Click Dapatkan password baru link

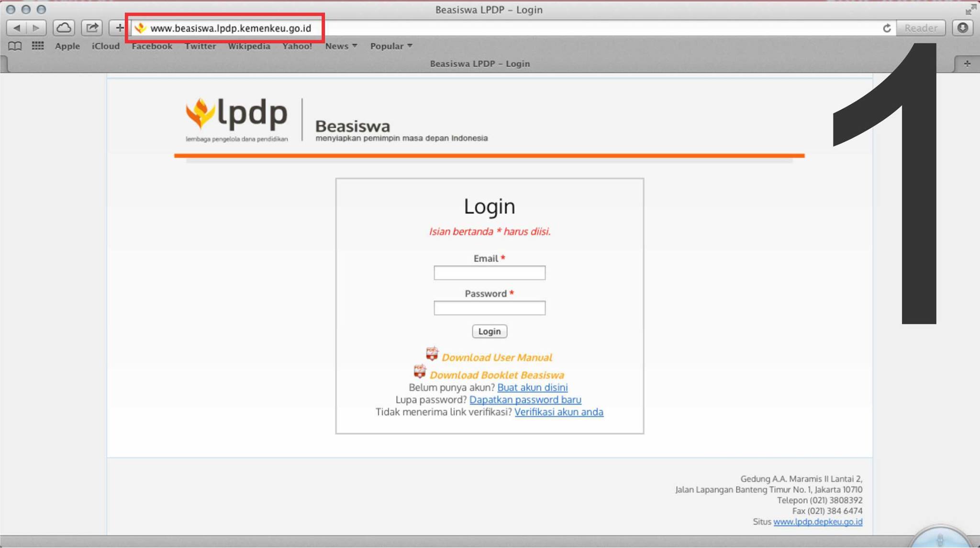pos(525,400)
